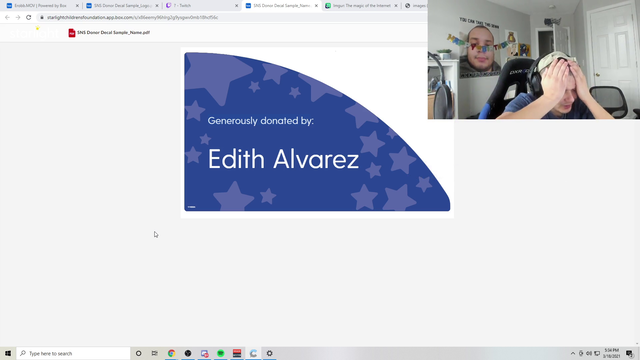Viewport: 640px width, 360px height.
Task: Open the Settings gear in the taskbar
Action: click(x=269, y=353)
